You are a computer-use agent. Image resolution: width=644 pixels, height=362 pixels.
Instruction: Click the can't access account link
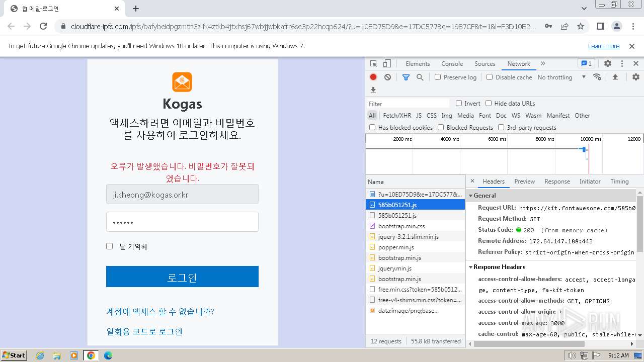tap(160, 312)
